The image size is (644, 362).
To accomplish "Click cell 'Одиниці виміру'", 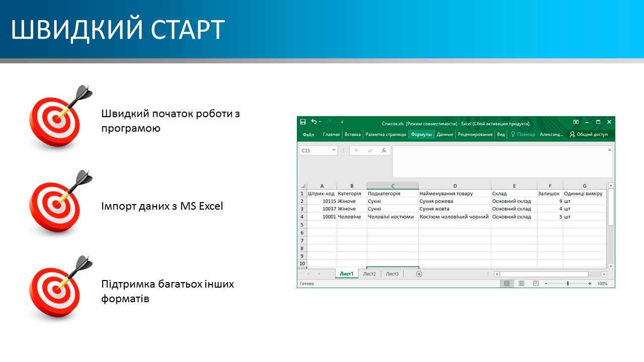I will tap(585, 194).
